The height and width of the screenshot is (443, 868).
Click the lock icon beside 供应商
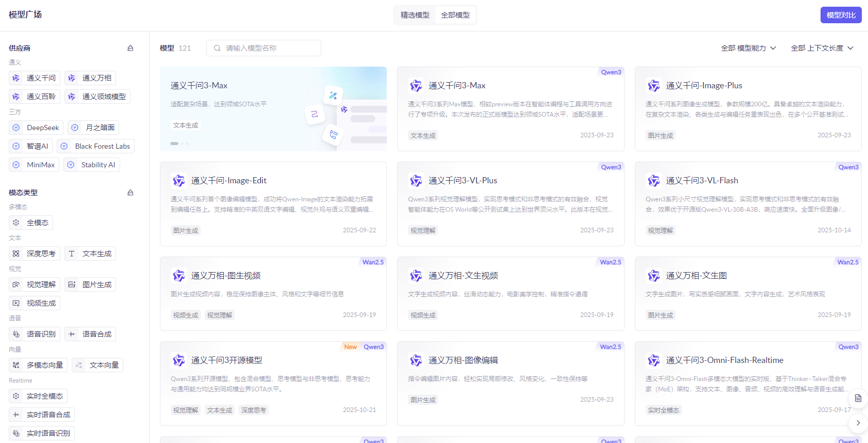[x=130, y=48]
